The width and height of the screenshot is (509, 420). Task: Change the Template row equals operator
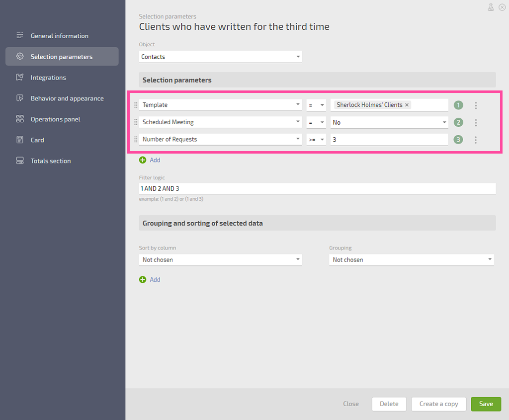tap(316, 105)
